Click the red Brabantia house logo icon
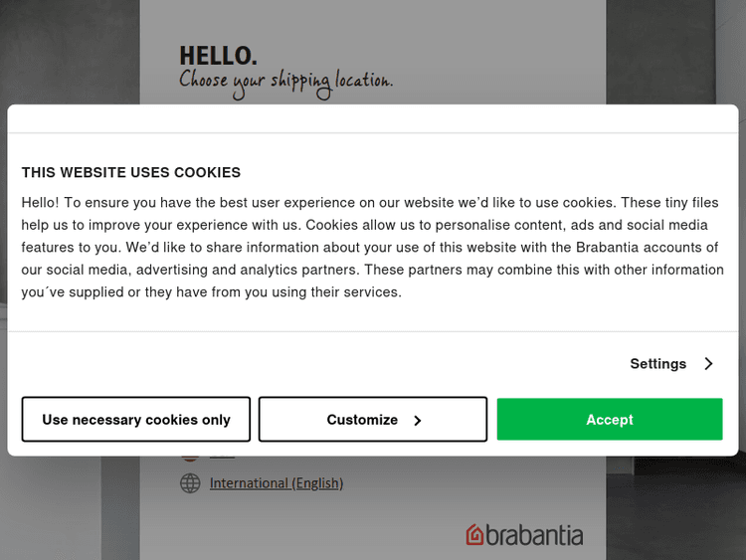The width and height of the screenshot is (746, 560). coord(475,535)
